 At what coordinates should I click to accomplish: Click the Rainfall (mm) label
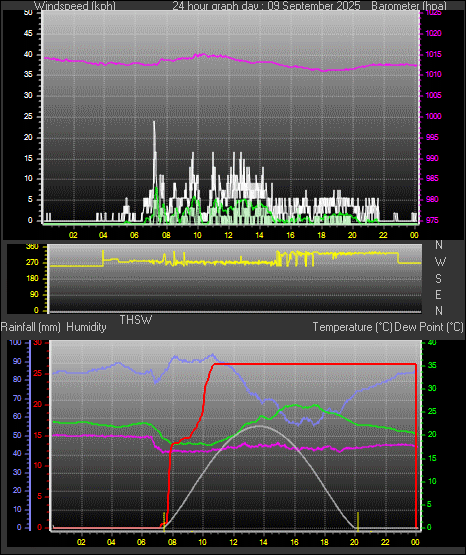30,327
